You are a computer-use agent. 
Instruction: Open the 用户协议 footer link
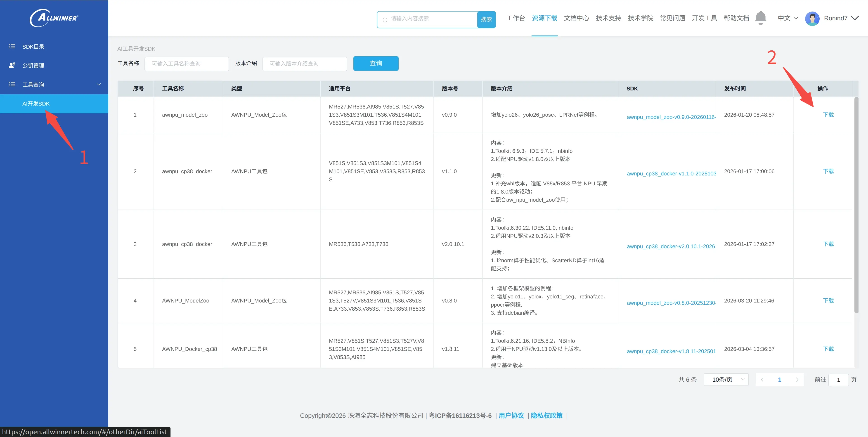511,416
